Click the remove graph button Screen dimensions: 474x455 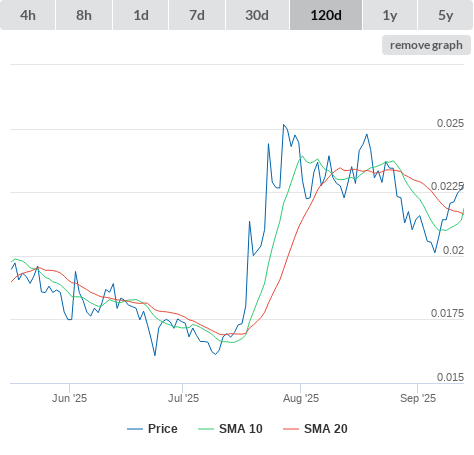pyautogui.click(x=426, y=45)
